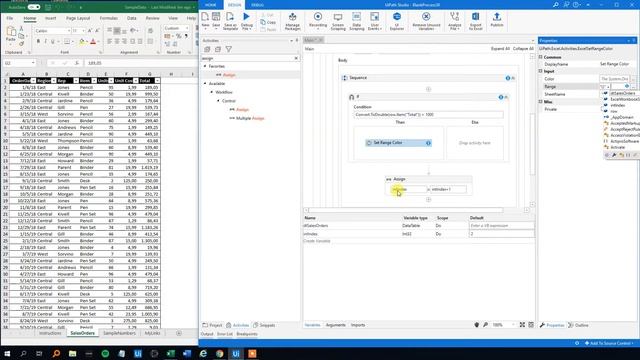640x360 pixels.
Task: Open the Total column filter in Excel
Action: 157,81
